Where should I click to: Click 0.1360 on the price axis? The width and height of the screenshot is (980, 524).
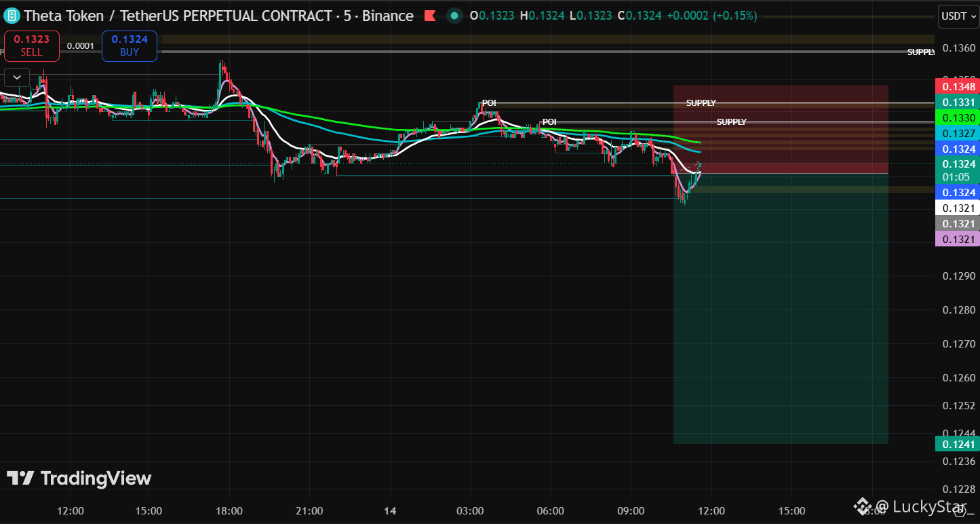959,48
